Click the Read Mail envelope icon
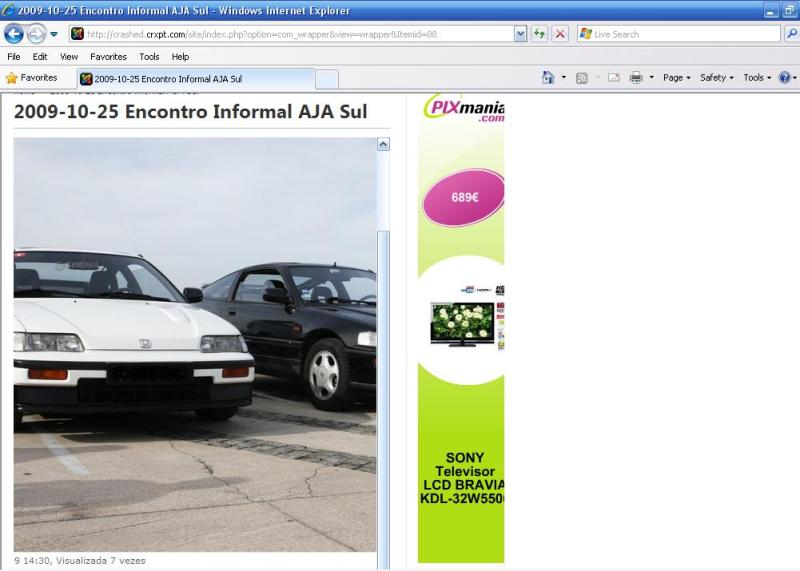This screenshot has height=571, width=800. (x=613, y=78)
